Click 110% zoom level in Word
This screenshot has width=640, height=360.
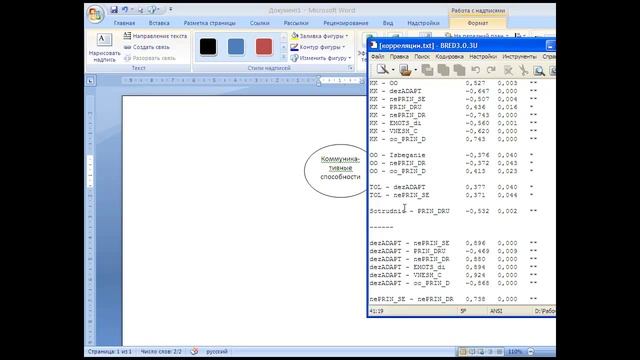(515, 351)
